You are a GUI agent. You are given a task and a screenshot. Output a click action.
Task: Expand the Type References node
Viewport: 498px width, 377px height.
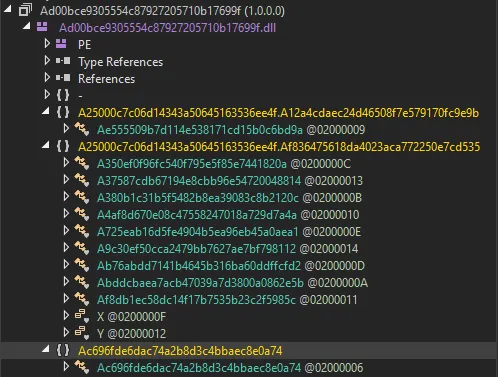pos(47,60)
